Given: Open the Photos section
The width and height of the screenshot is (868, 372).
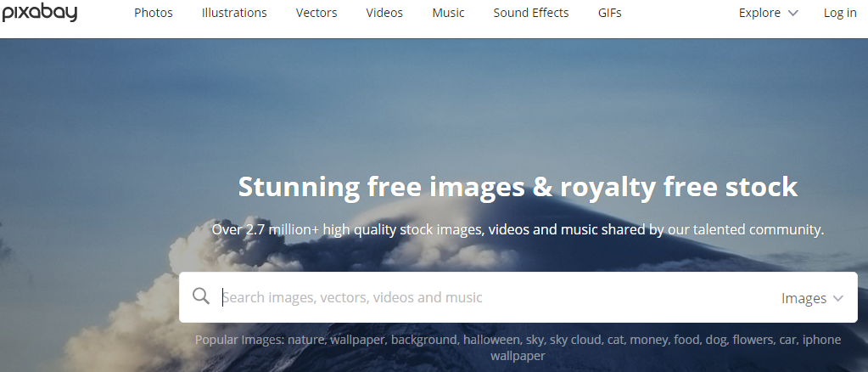Looking at the screenshot, I should [x=154, y=13].
